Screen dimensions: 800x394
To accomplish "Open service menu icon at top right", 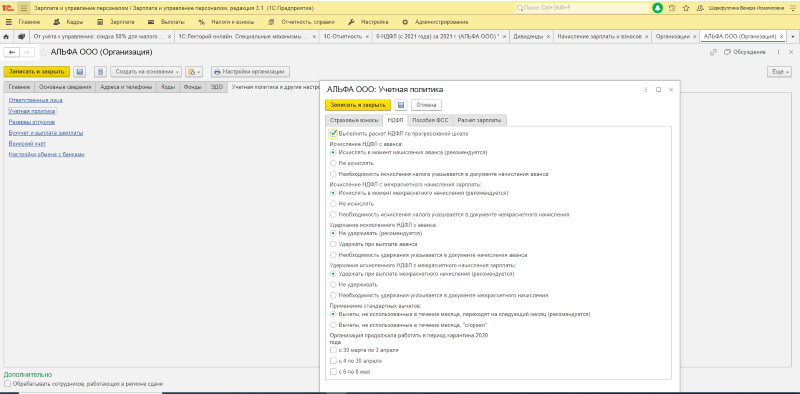I will [x=792, y=8].
